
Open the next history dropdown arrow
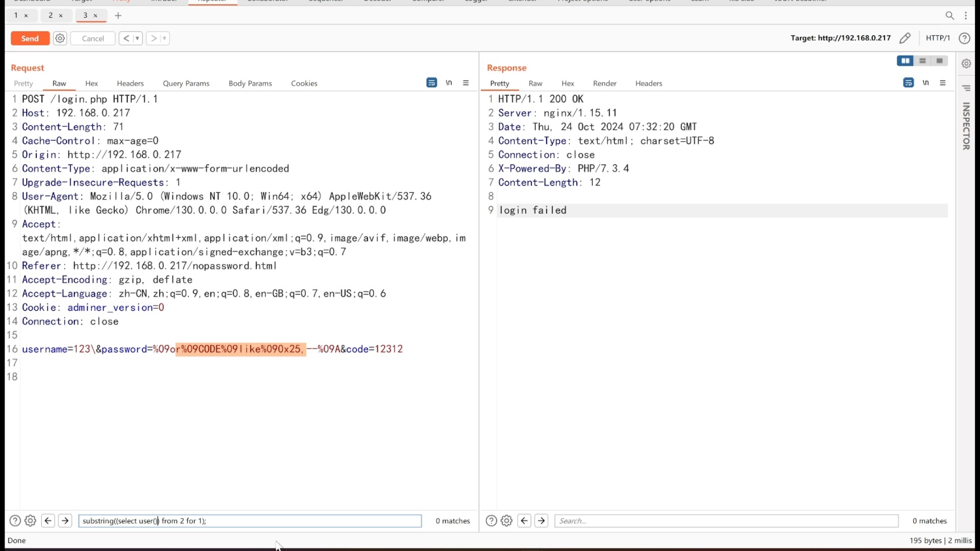coord(164,38)
